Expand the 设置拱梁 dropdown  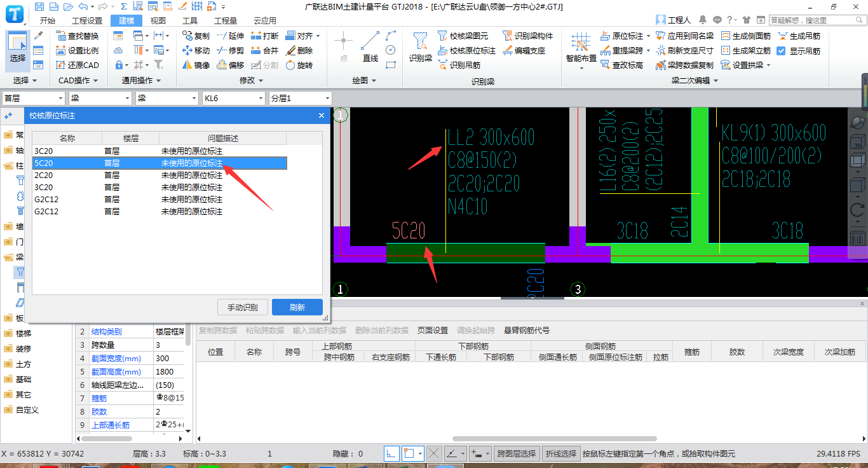(x=768, y=65)
